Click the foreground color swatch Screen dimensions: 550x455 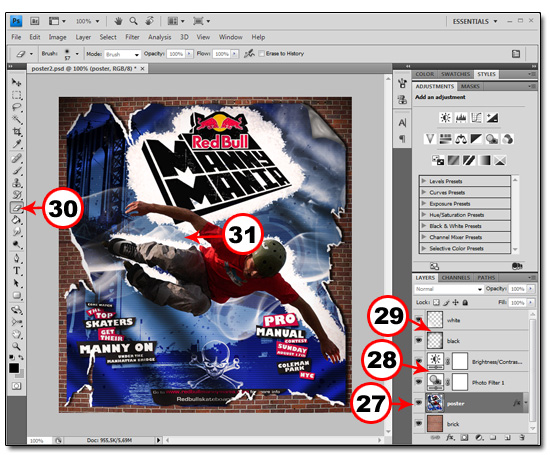14,368
